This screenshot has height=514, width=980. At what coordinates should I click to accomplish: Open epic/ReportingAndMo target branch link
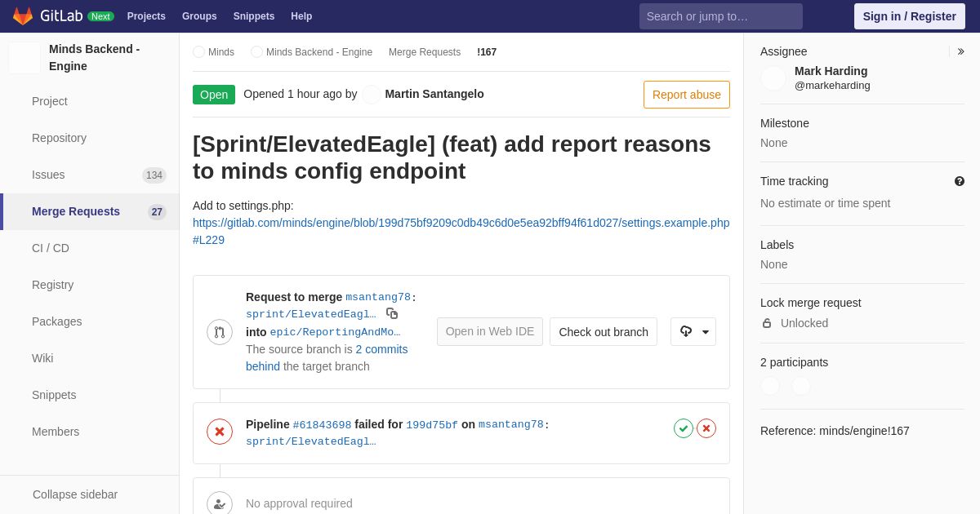pos(336,332)
